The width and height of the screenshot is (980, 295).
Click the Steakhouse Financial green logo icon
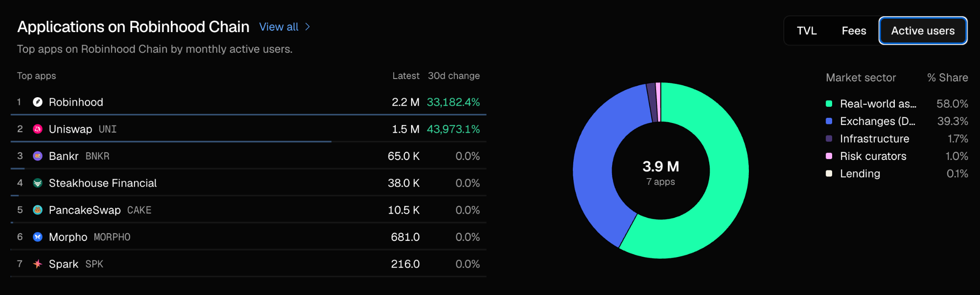click(38, 183)
